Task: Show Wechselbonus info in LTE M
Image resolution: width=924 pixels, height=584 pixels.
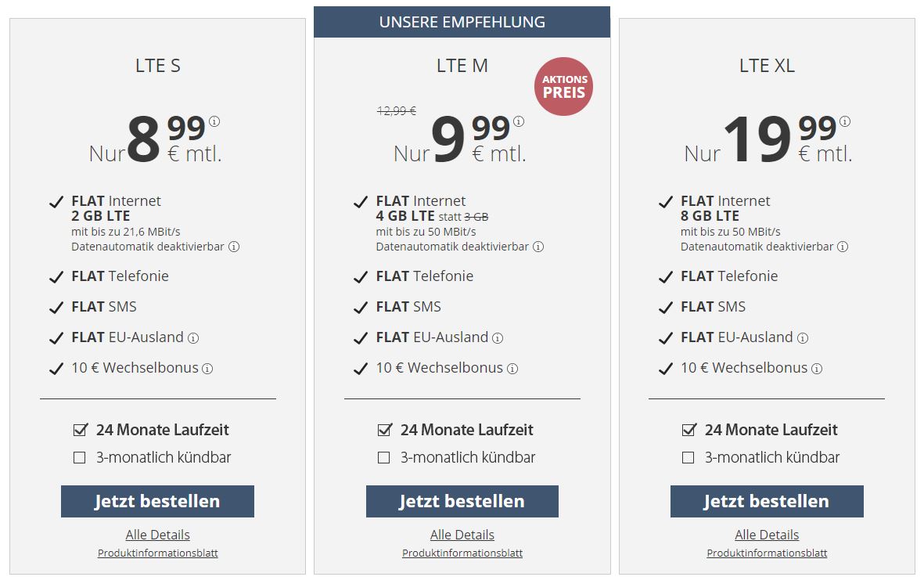Action: click(x=512, y=369)
